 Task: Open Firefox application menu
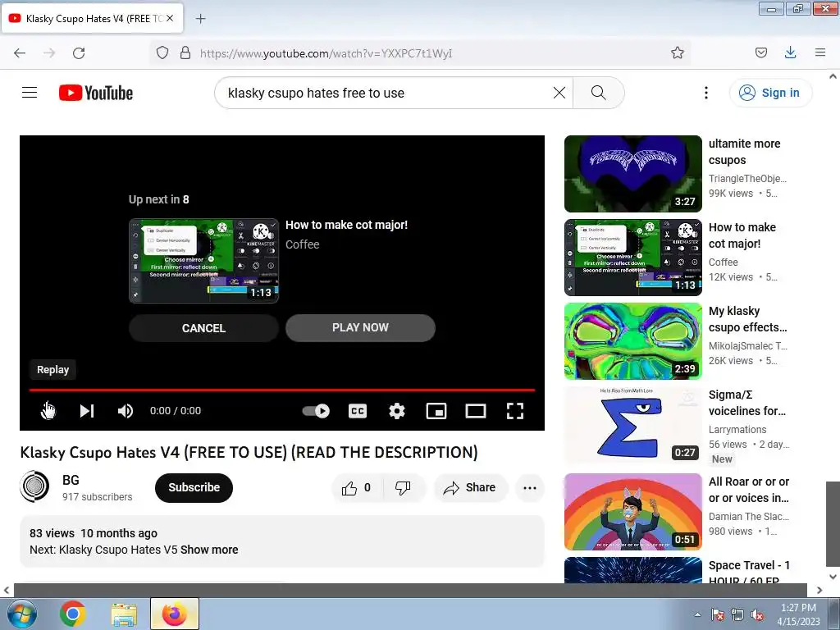point(819,53)
